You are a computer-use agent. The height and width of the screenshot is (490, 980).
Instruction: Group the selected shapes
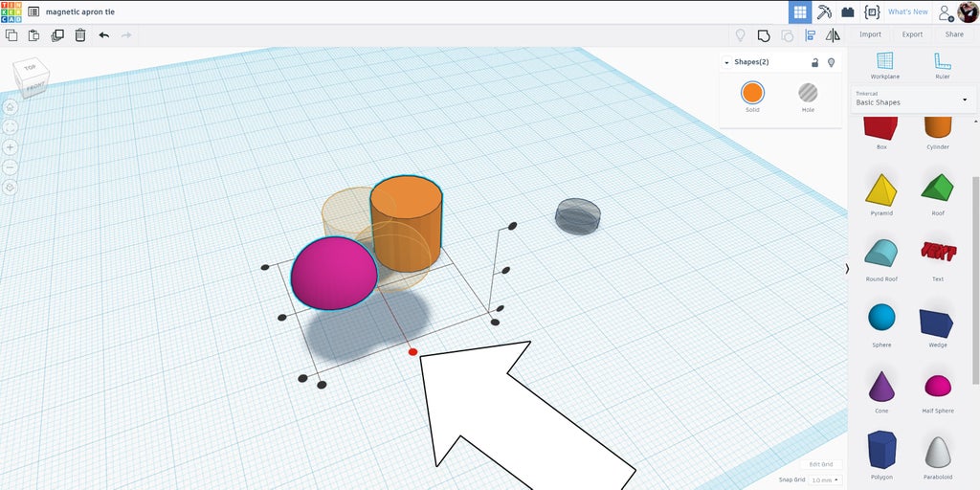pos(763,35)
